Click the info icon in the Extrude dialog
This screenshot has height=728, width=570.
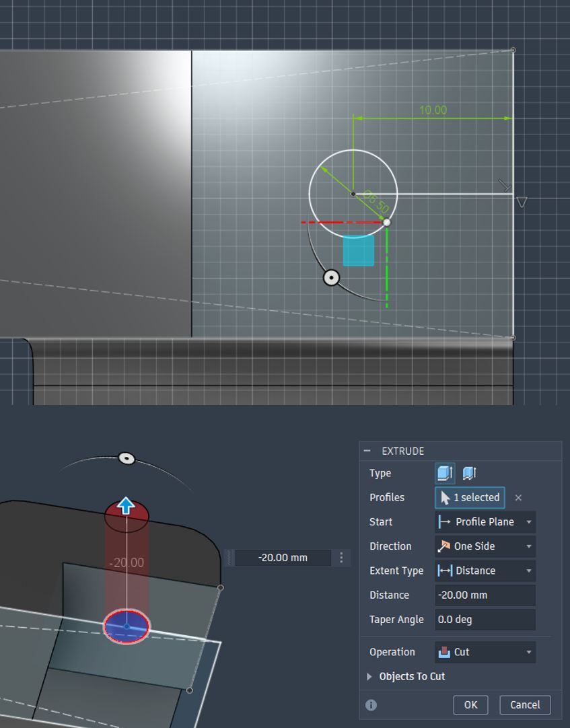(x=369, y=704)
